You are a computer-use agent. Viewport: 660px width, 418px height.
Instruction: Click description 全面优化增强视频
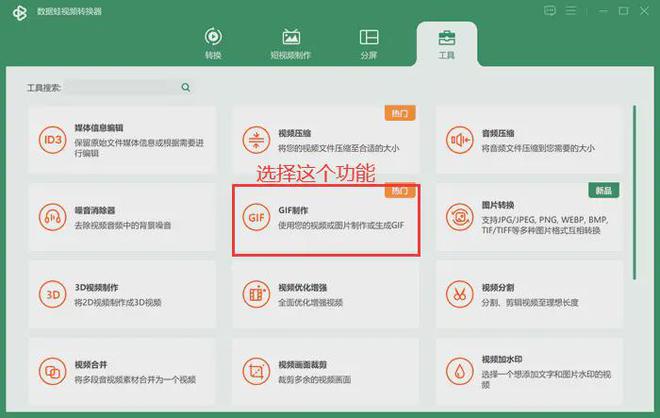coord(310,303)
